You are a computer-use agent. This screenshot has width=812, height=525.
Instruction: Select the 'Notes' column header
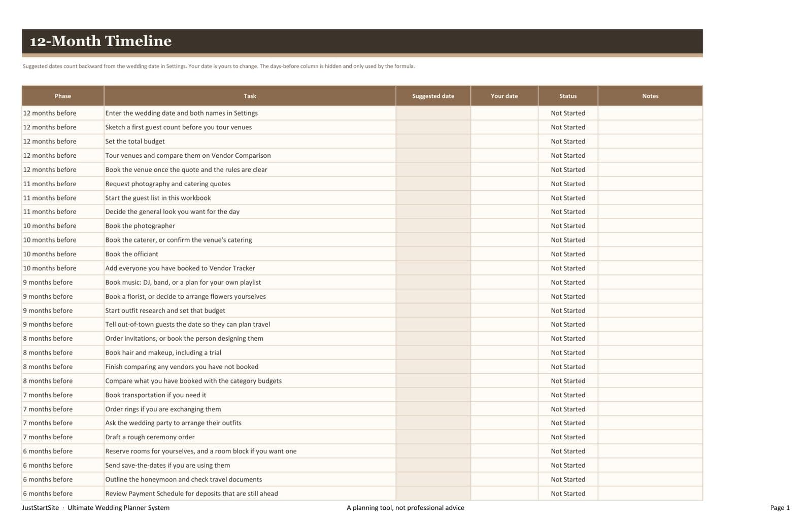coord(650,96)
